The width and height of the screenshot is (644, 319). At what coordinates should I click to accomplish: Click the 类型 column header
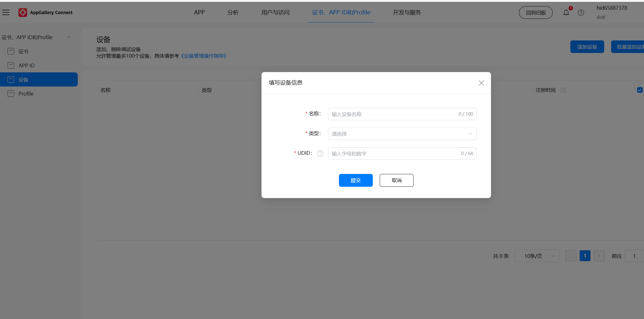[x=207, y=90]
